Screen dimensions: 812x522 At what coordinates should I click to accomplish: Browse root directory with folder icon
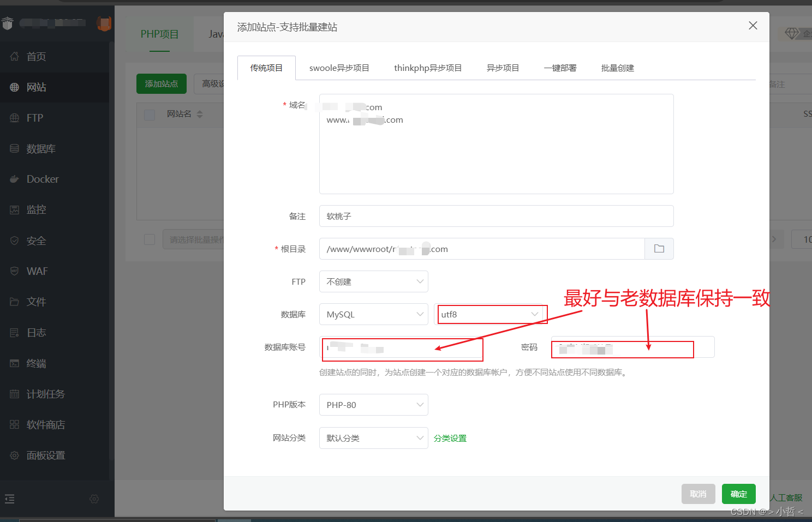coord(659,249)
